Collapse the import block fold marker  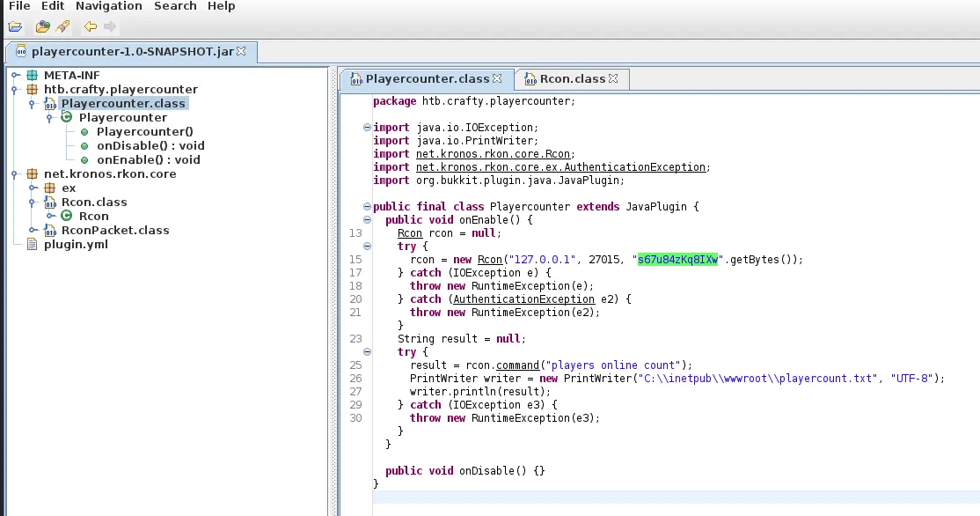(x=367, y=128)
